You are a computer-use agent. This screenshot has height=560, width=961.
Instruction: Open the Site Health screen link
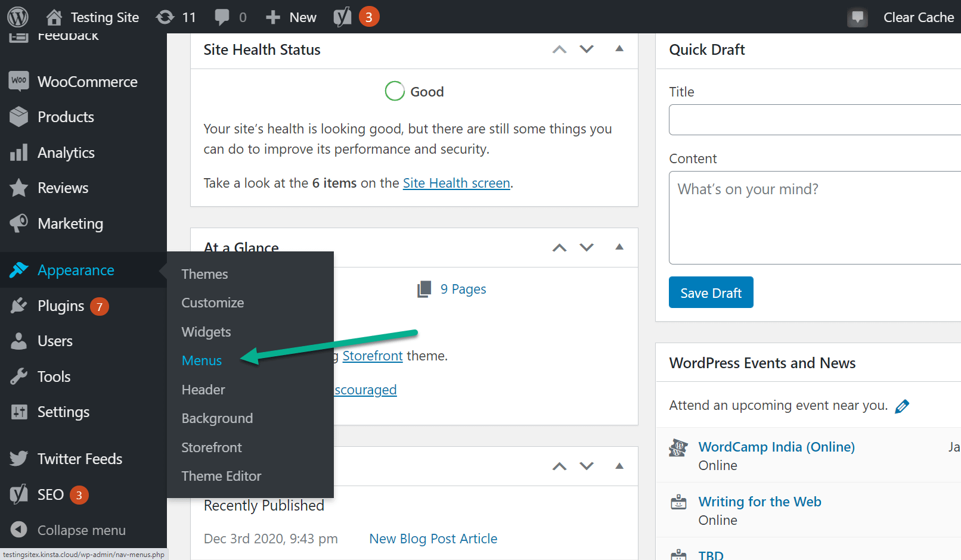[x=456, y=183]
